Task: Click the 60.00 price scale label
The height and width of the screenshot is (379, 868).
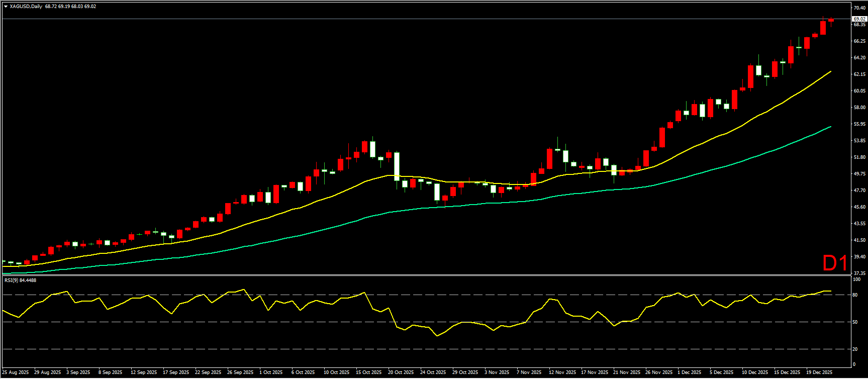Action: [859, 91]
